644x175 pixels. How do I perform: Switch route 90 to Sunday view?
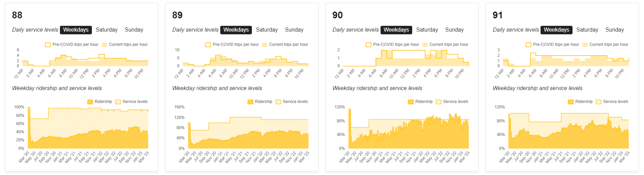click(454, 30)
